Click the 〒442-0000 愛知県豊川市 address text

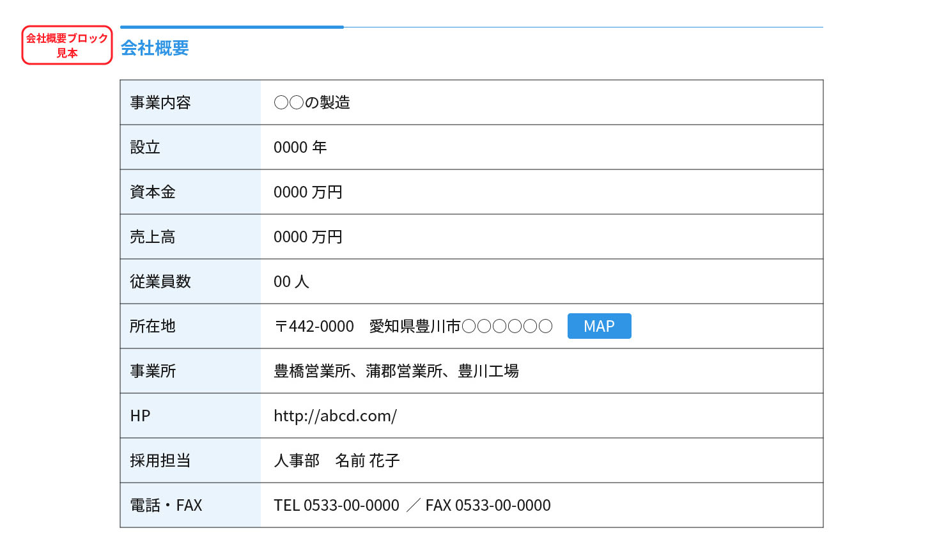pyautogui.click(x=413, y=326)
